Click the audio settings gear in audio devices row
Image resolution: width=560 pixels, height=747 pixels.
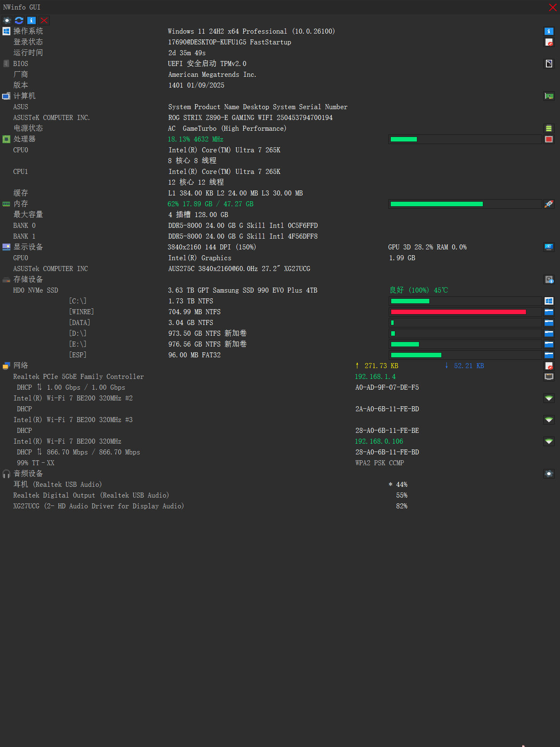(549, 474)
